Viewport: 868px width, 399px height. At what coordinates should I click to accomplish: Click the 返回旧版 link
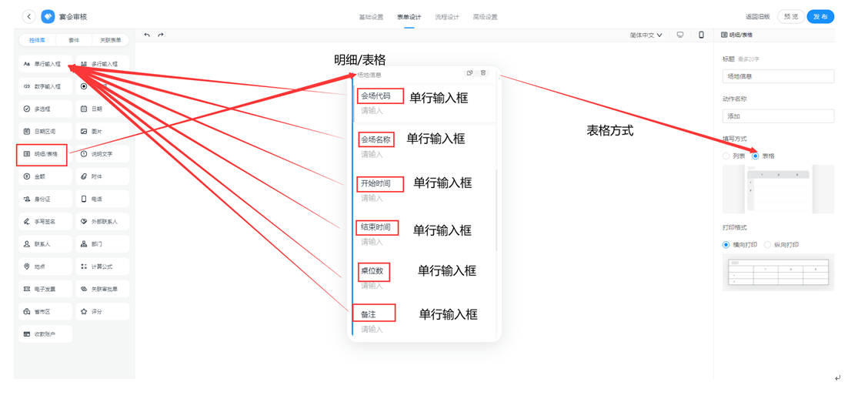point(758,17)
